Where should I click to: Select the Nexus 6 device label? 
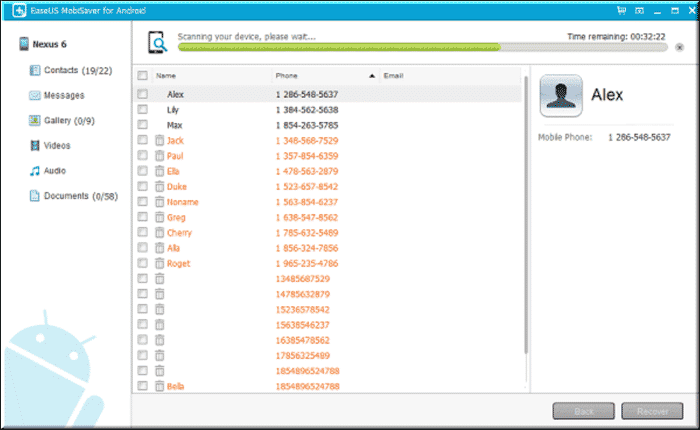tap(49, 44)
